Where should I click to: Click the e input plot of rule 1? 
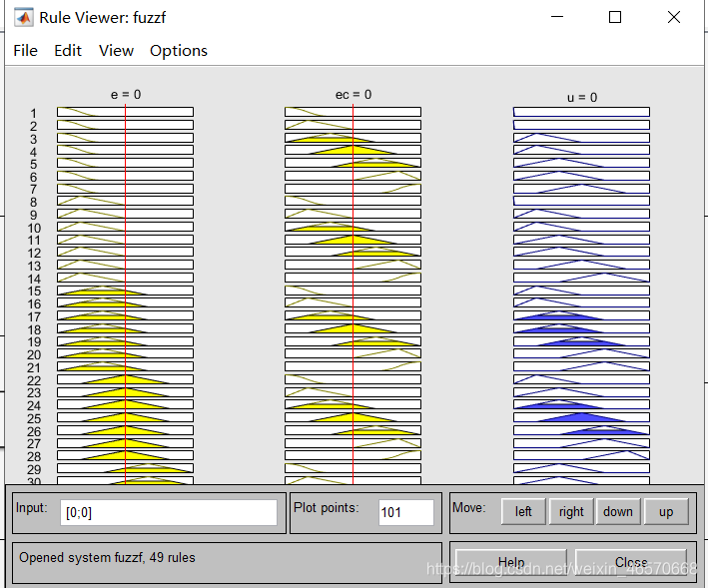125,112
